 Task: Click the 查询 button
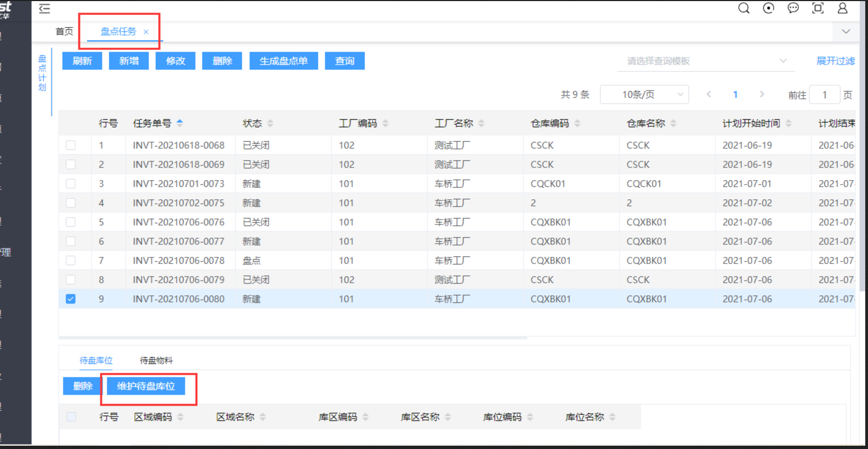point(345,61)
